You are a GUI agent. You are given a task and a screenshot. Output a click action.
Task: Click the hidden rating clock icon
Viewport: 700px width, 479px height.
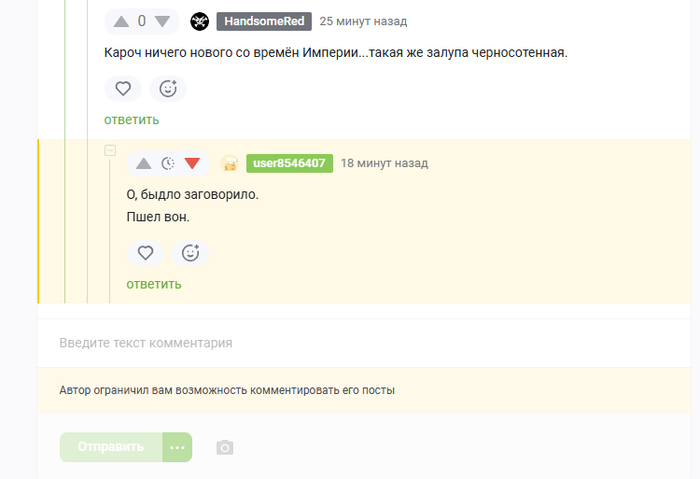[168, 163]
